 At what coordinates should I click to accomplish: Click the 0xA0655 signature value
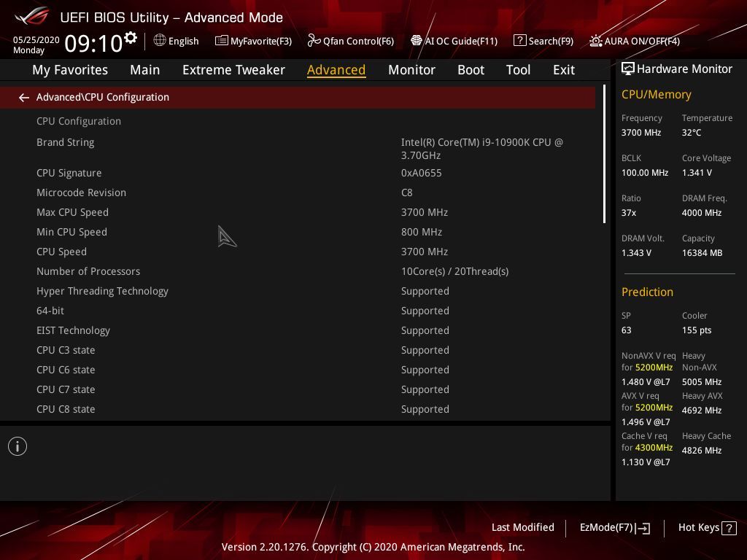click(421, 173)
